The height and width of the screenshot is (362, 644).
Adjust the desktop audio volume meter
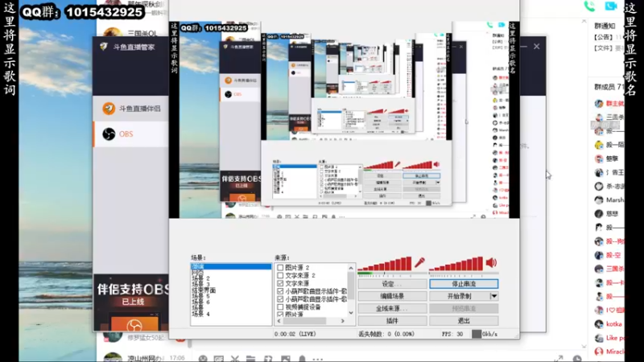click(456, 264)
